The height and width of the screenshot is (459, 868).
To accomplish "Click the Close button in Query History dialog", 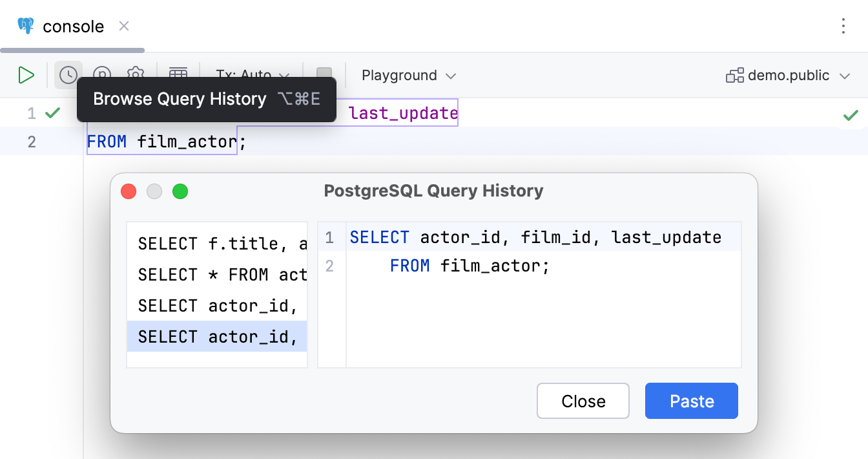I will pyautogui.click(x=583, y=401).
